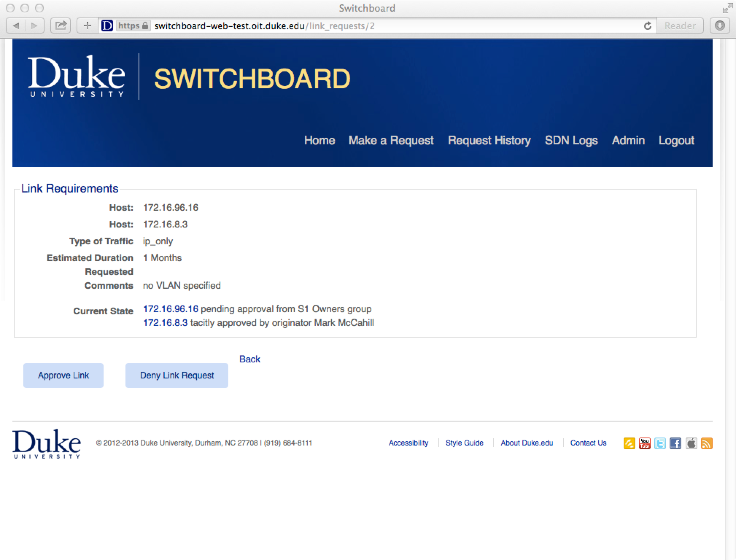Toggle the fullscreen arrows in the title bar

tap(728, 8)
